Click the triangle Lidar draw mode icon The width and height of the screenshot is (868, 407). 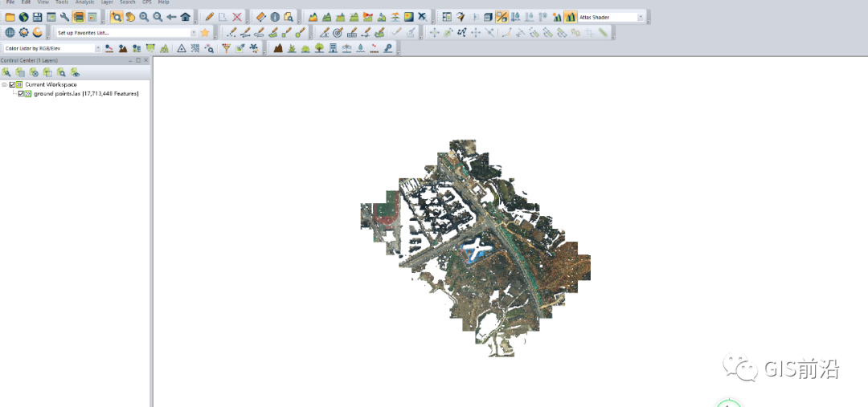tap(181, 48)
